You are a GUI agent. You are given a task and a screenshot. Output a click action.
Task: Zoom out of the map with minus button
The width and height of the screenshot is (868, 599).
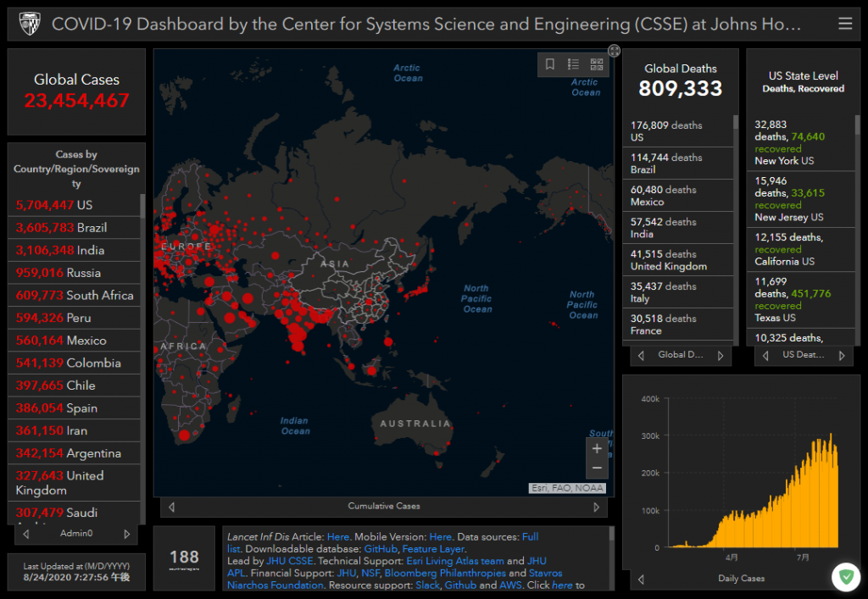[x=597, y=469]
